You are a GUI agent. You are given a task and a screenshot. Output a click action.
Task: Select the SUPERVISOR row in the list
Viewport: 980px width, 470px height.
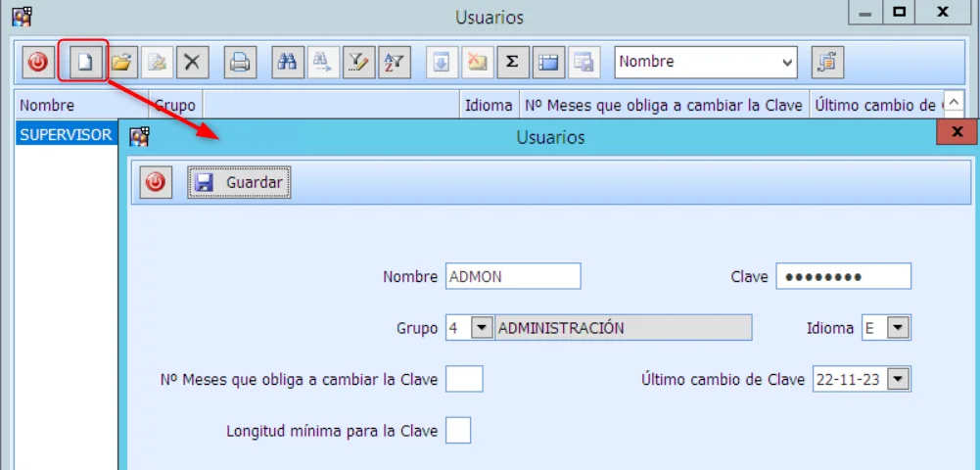[x=65, y=135]
